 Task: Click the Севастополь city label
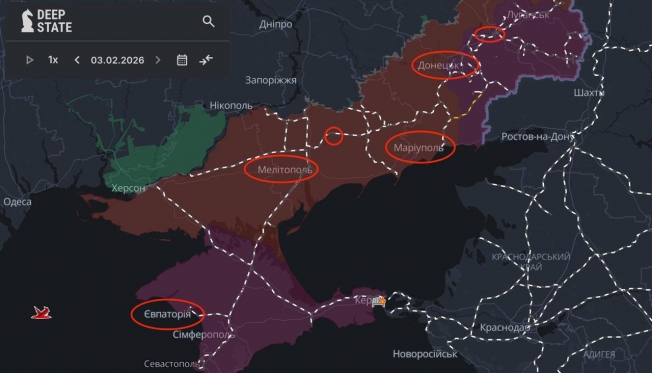(x=172, y=364)
